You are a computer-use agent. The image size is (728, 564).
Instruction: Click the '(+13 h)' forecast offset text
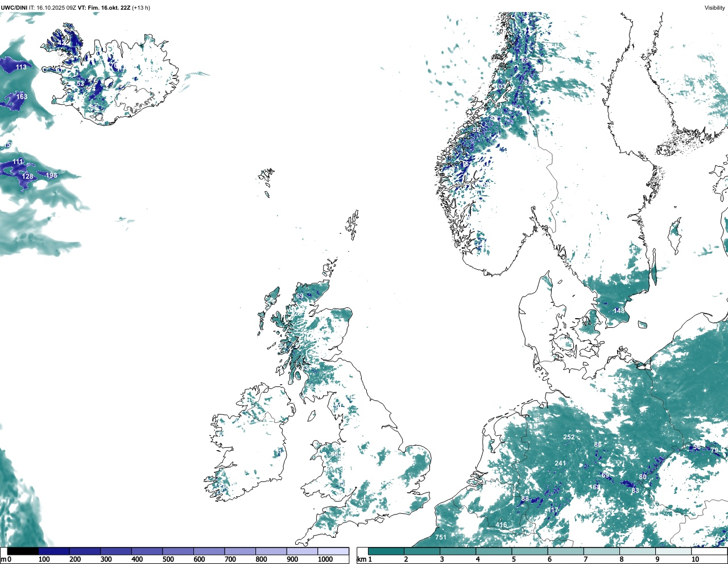pos(140,7)
